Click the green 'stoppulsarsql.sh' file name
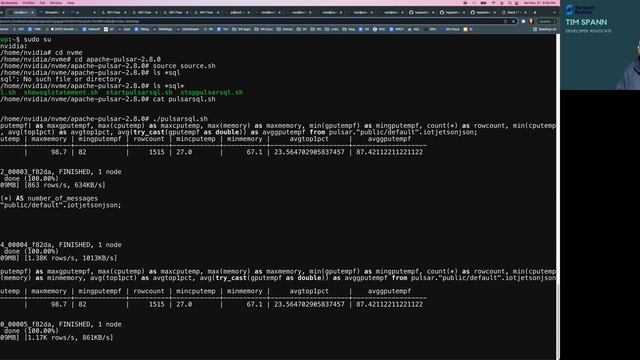 (x=211, y=93)
